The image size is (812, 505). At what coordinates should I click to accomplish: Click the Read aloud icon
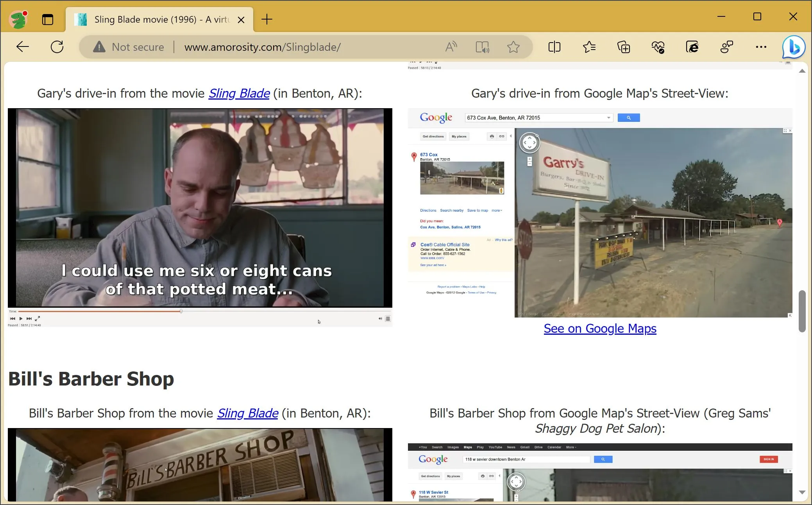[x=451, y=47]
